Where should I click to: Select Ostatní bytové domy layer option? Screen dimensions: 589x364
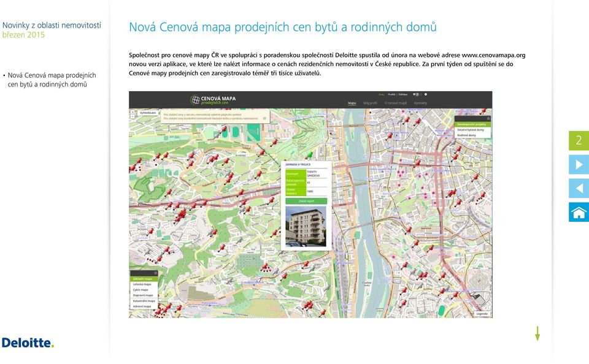click(x=472, y=130)
